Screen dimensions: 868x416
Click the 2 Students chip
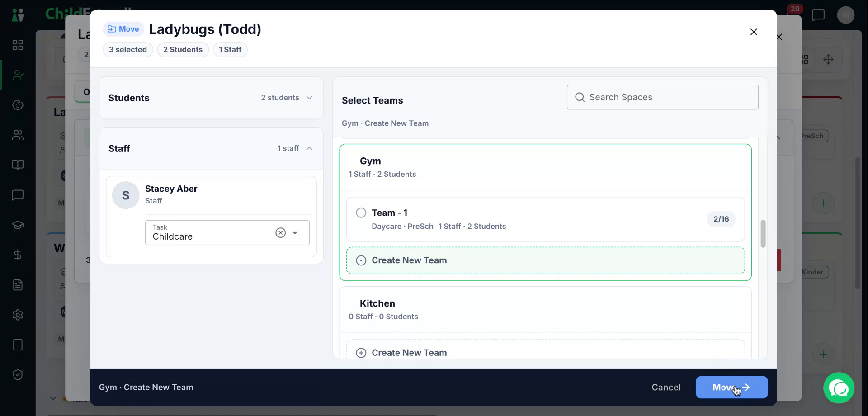(x=183, y=49)
